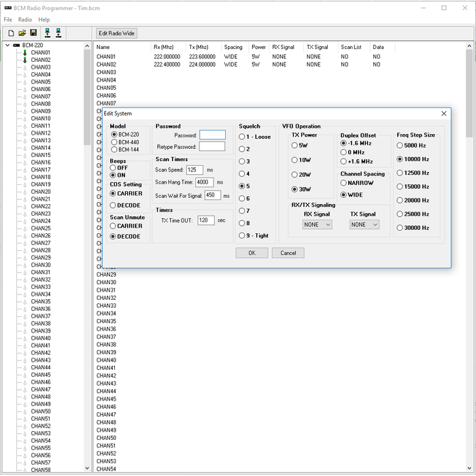Click the Cancel button
Viewport: 476px width, 476px height.
click(x=288, y=253)
